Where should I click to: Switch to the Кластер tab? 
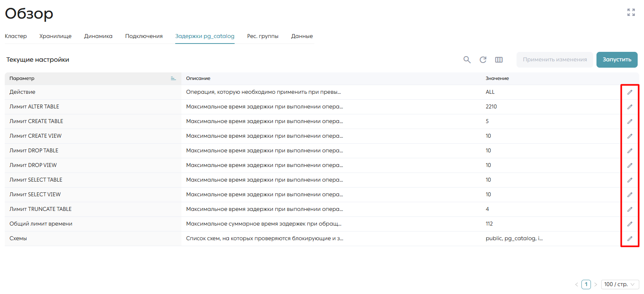(16, 36)
